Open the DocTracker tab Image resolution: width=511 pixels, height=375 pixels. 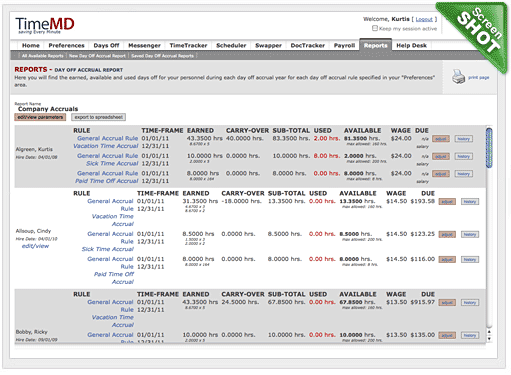pos(307,45)
